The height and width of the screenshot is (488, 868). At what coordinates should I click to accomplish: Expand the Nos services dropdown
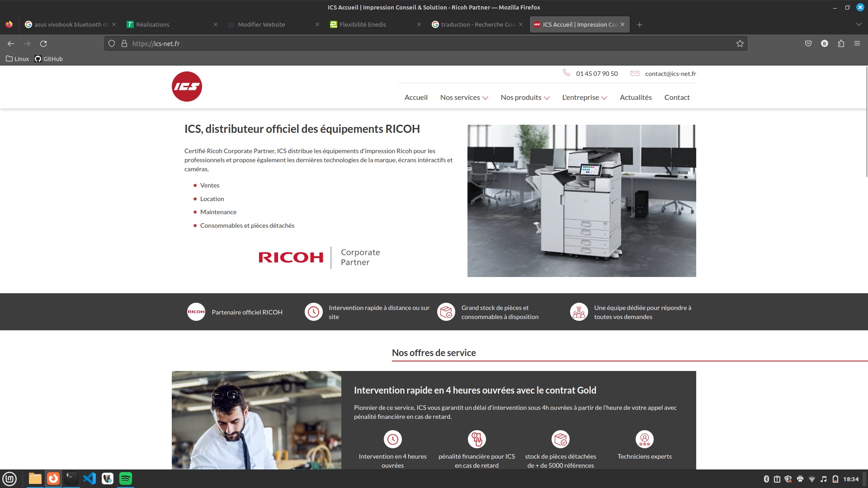click(464, 98)
